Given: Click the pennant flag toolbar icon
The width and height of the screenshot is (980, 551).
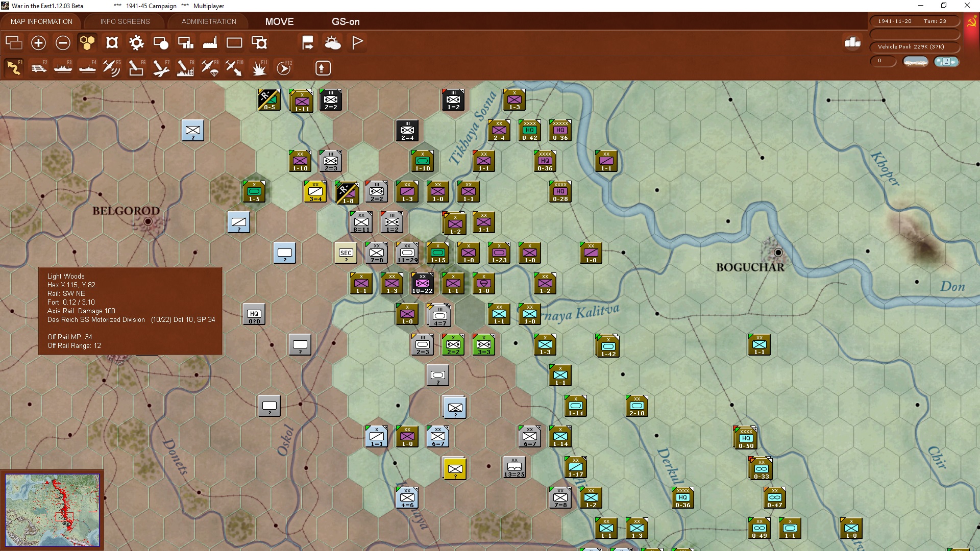Looking at the screenshot, I should pyautogui.click(x=357, y=43).
